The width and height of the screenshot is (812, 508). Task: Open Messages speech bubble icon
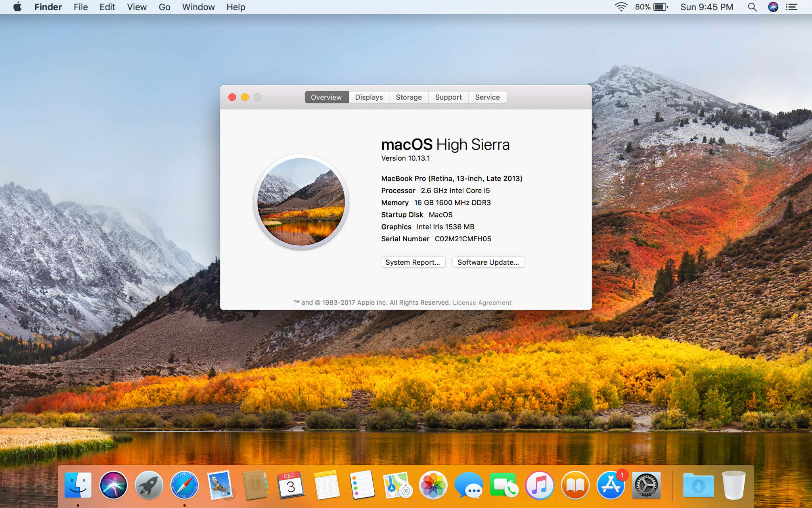point(469,485)
